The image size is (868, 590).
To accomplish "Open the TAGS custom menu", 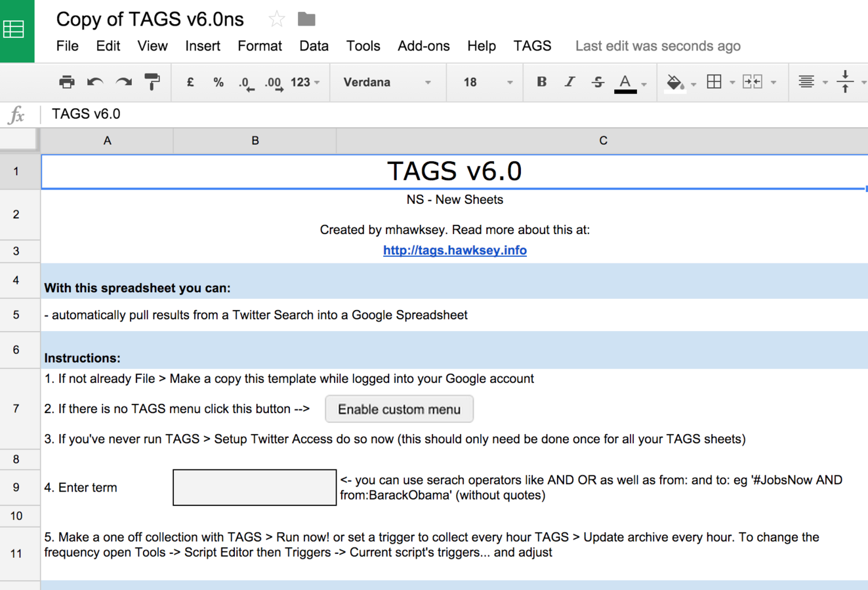I will click(533, 46).
